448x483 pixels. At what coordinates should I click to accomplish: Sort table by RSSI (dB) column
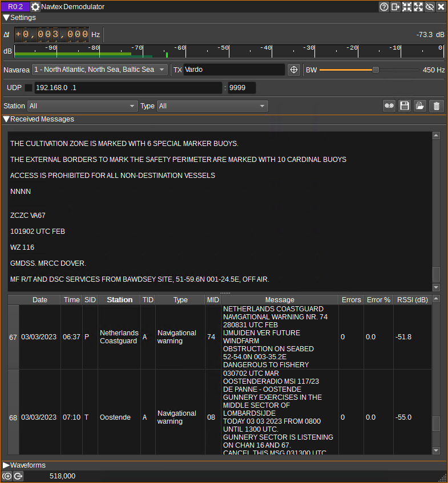pyautogui.click(x=412, y=300)
